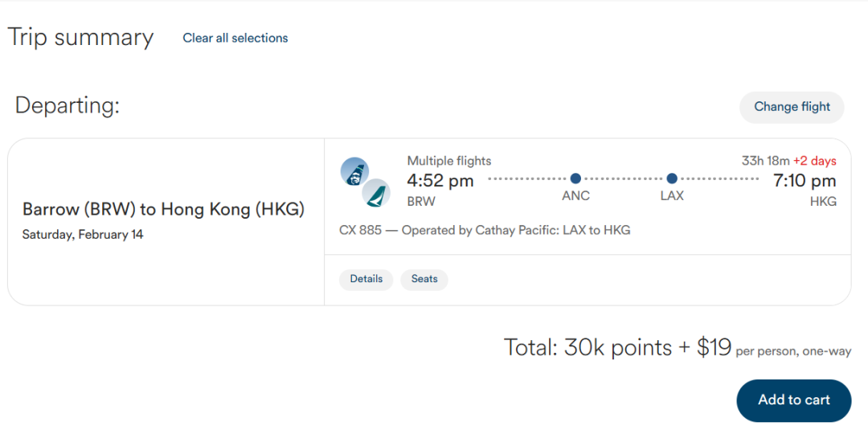Select the 33h 18m duration text
This screenshot has height=443, width=868.
click(x=765, y=161)
